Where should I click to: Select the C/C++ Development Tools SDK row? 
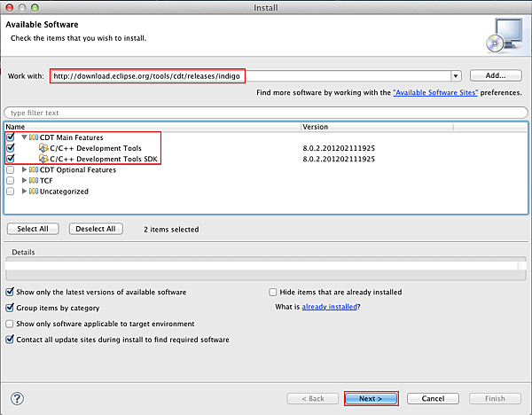[266, 159]
